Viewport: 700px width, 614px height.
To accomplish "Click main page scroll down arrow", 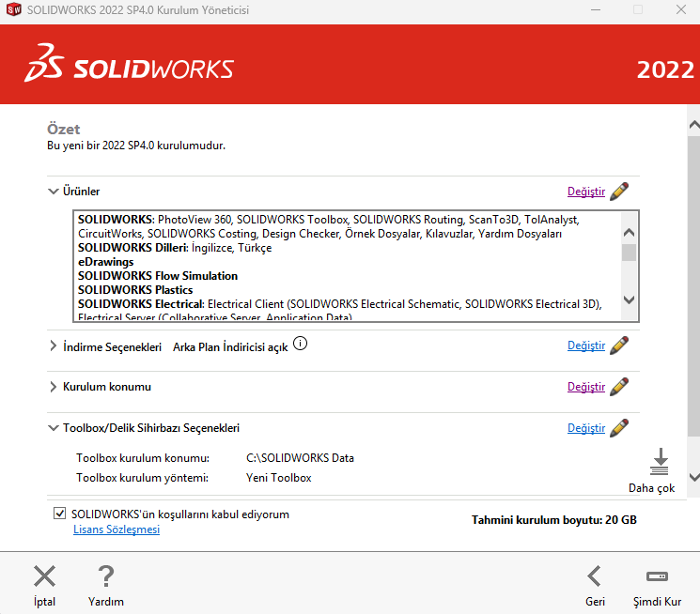I will coord(693,477).
